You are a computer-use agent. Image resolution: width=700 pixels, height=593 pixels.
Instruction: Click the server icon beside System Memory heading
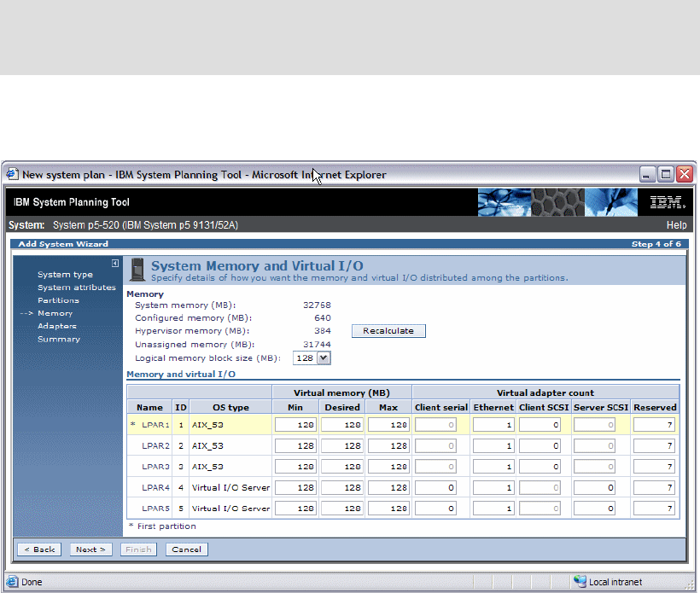137,270
